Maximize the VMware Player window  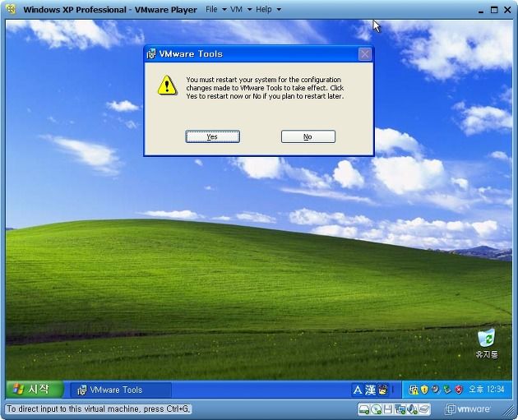[494, 10]
